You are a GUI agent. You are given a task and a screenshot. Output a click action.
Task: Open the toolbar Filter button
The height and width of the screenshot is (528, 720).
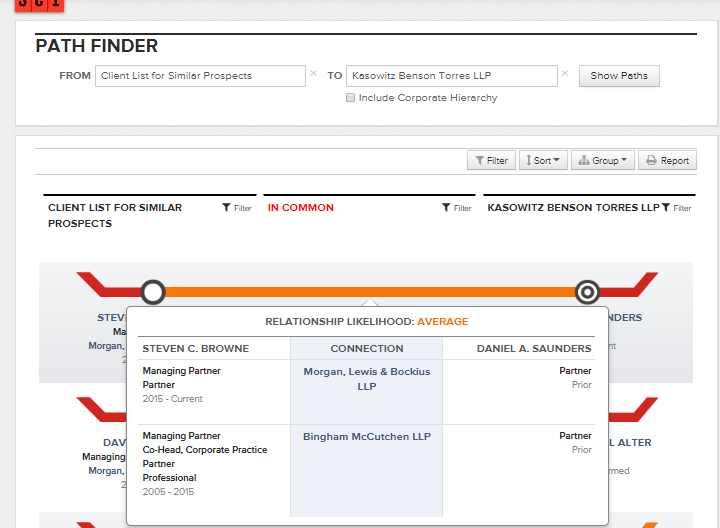point(491,160)
